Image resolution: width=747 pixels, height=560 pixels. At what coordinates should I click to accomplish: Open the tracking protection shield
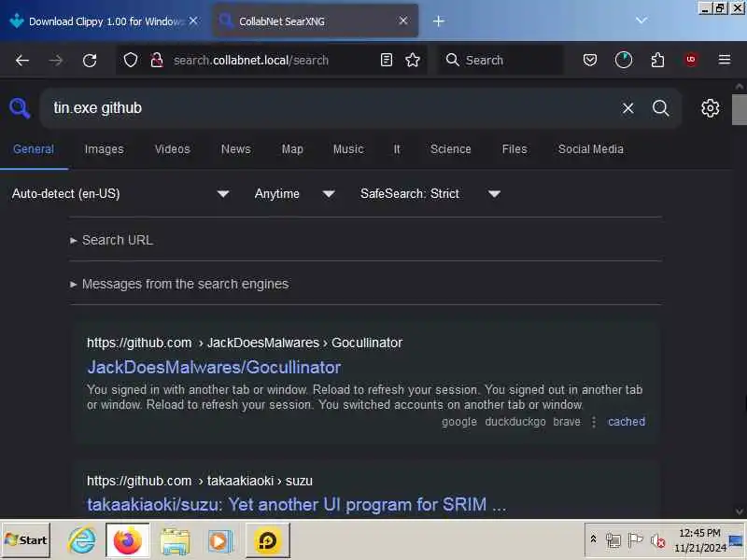coord(131,60)
